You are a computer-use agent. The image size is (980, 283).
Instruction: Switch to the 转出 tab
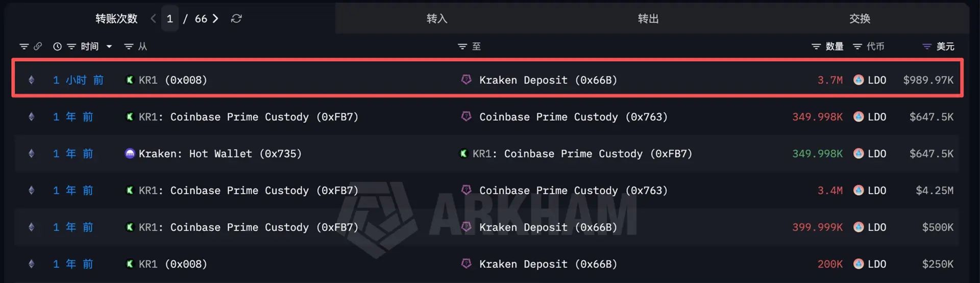[x=648, y=19]
